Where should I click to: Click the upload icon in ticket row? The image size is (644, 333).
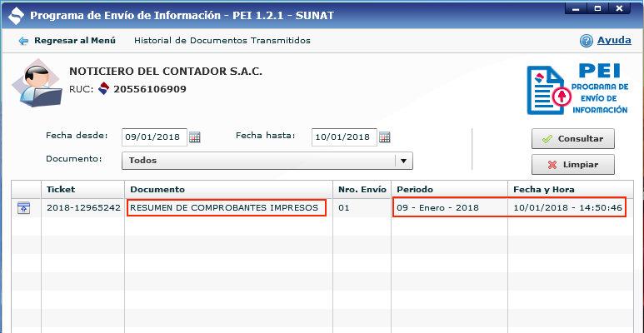24,208
